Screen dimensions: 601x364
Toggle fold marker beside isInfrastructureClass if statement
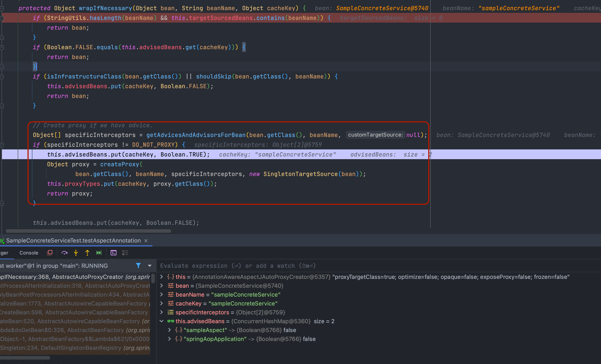[2, 77]
